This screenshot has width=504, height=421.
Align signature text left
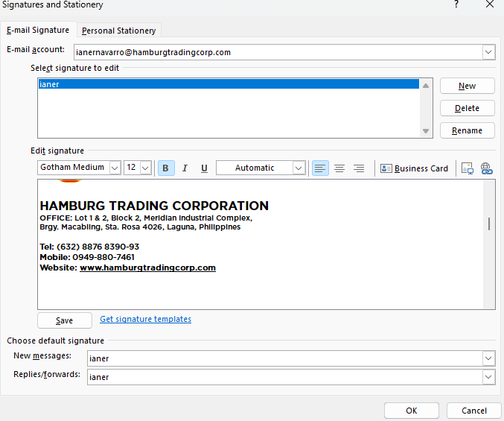(x=320, y=168)
